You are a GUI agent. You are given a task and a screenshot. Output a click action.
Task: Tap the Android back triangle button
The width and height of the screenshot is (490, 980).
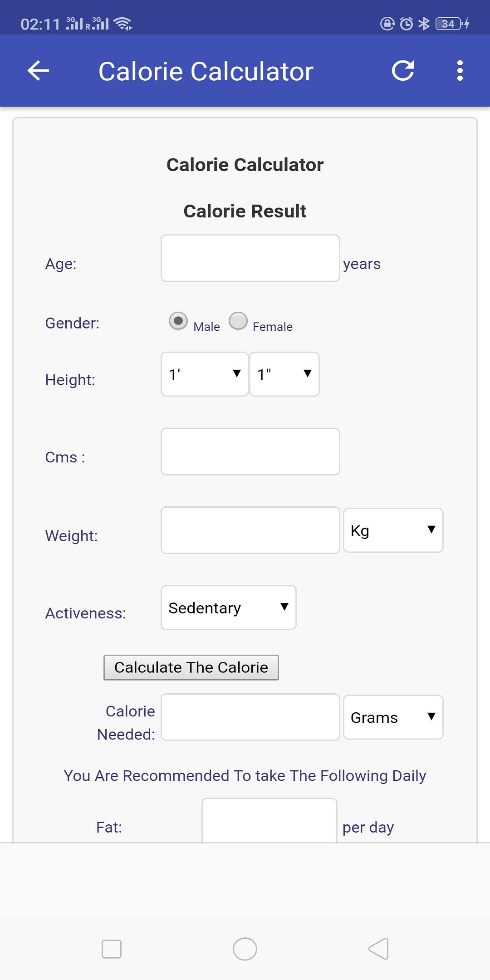(378, 949)
